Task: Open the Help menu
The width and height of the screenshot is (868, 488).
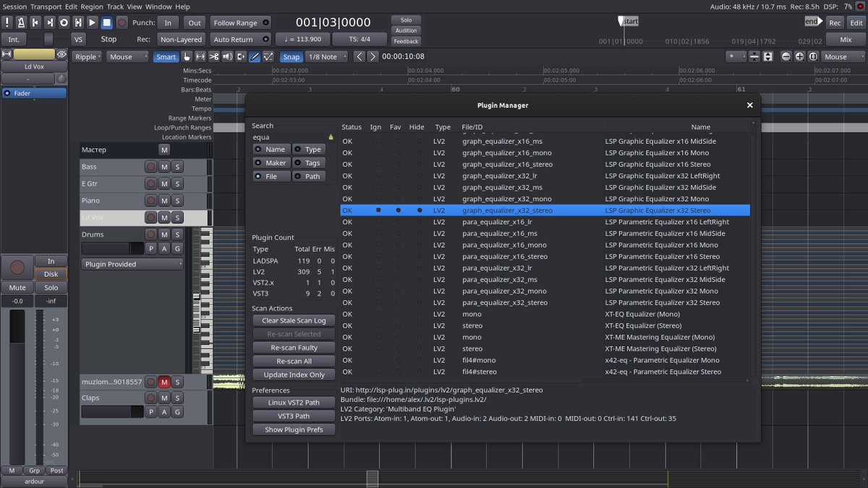Action: 182,7
